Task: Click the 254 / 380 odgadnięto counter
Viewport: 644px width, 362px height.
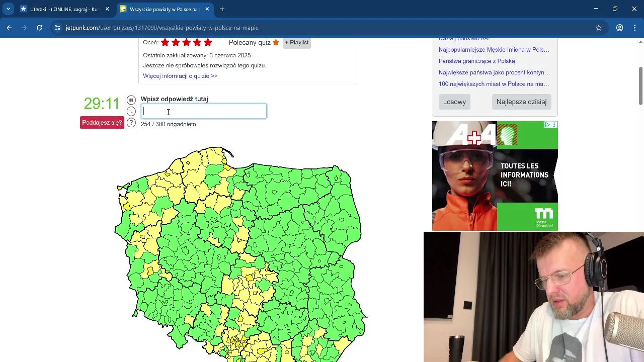Action: click(x=169, y=124)
